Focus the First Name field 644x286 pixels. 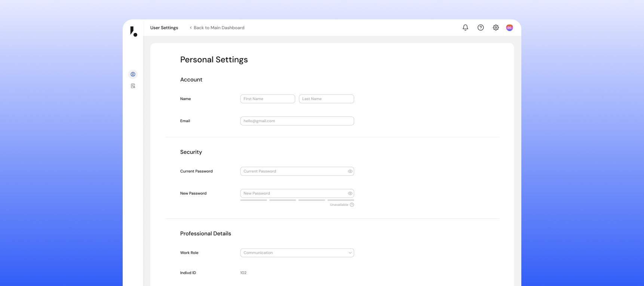point(268,99)
